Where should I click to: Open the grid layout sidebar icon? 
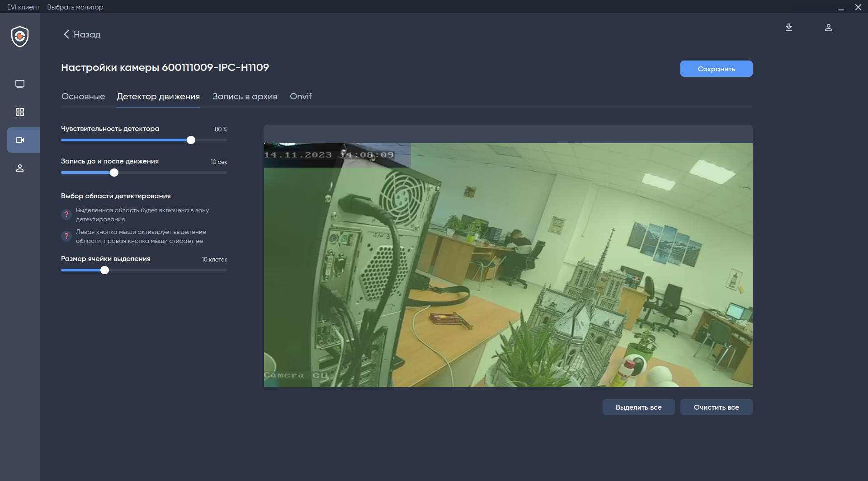click(x=20, y=112)
